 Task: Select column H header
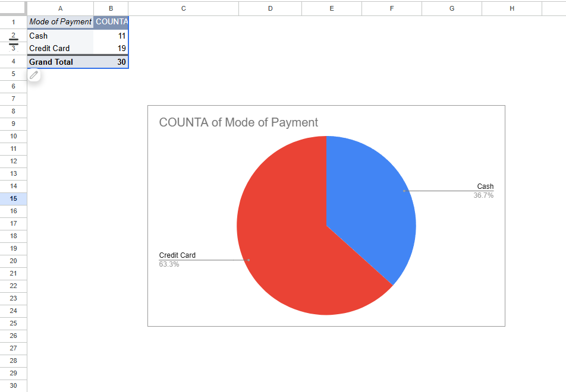pyautogui.click(x=512, y=8)
